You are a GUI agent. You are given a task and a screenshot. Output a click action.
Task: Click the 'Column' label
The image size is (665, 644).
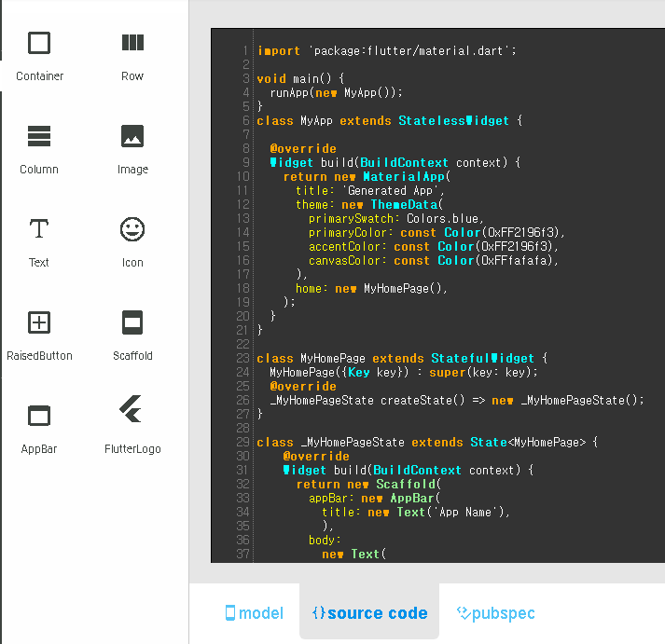coord(39,170)
